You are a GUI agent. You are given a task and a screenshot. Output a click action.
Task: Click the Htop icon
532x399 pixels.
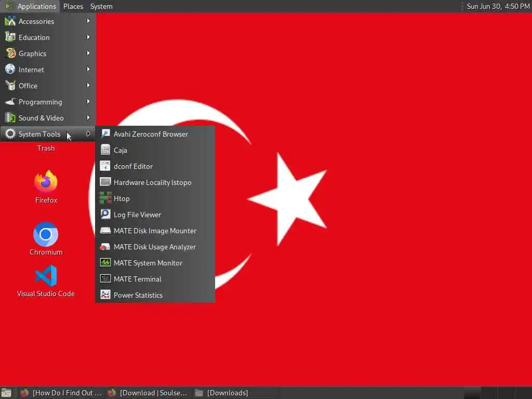point(105,198)
